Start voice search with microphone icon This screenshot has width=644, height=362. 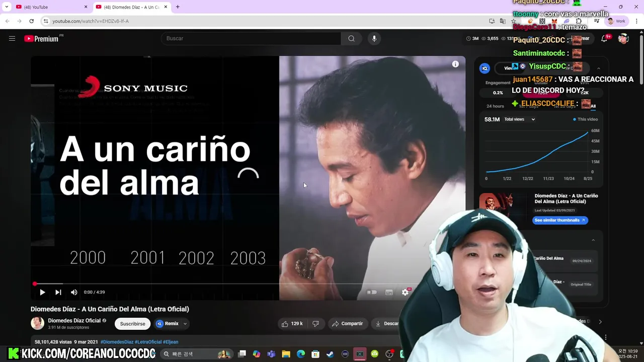click(374, 39)
